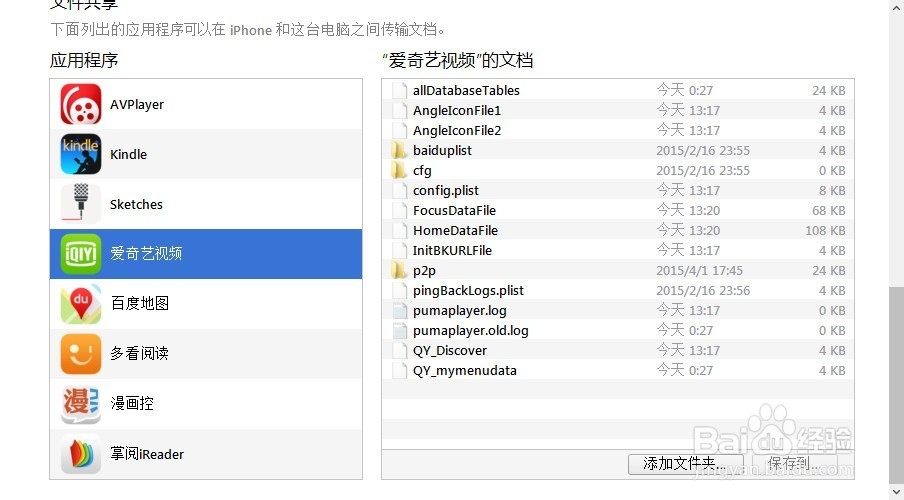This screenshot has width=904, height=500.
Task: Choose the Sketches app icon
Action: click(81, 204)
